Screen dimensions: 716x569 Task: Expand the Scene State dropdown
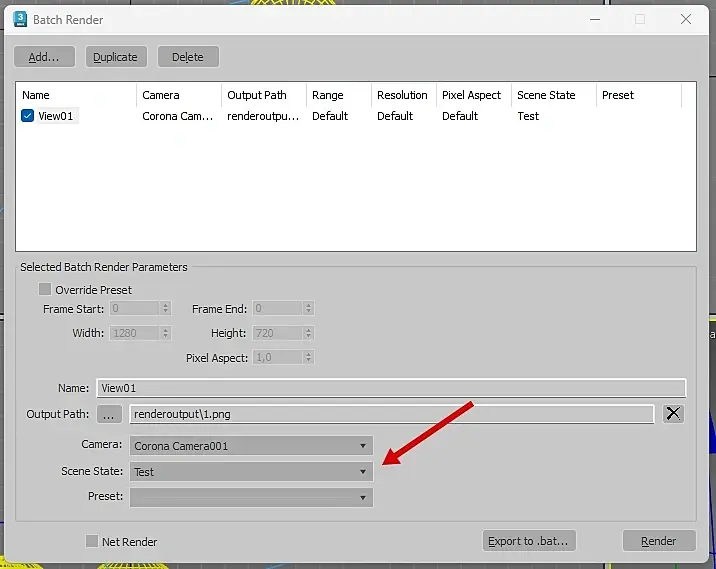[251, 472]
